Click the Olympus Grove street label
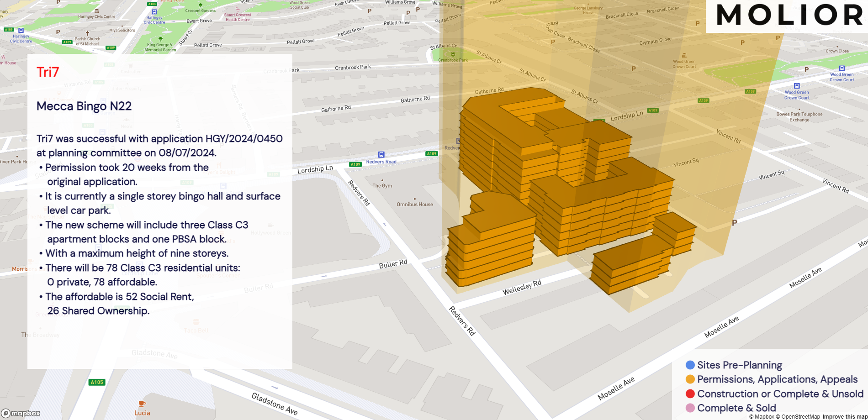The image size is (868, 420). click(x=656, y=41)
